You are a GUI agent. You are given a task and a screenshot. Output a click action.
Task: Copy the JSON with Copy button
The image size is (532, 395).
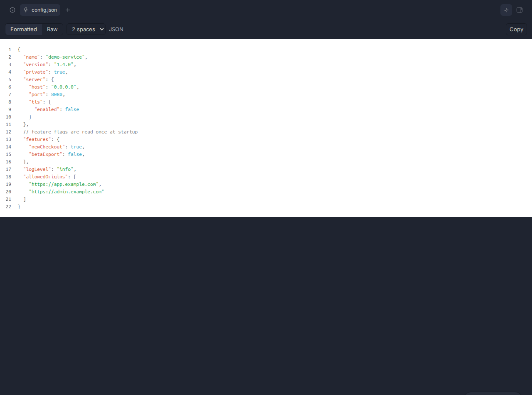click(x=516, y=29)
